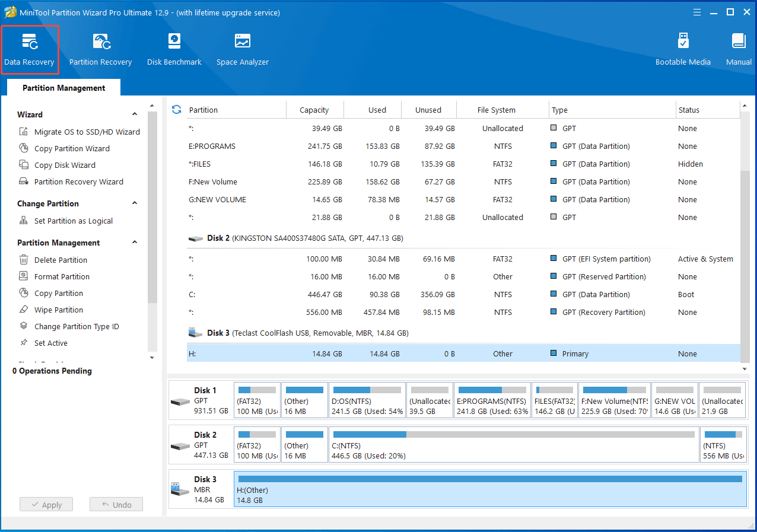
Task: Select 39.5 GB unallocated block in Disk 1 map
Action: click(430, 400)
